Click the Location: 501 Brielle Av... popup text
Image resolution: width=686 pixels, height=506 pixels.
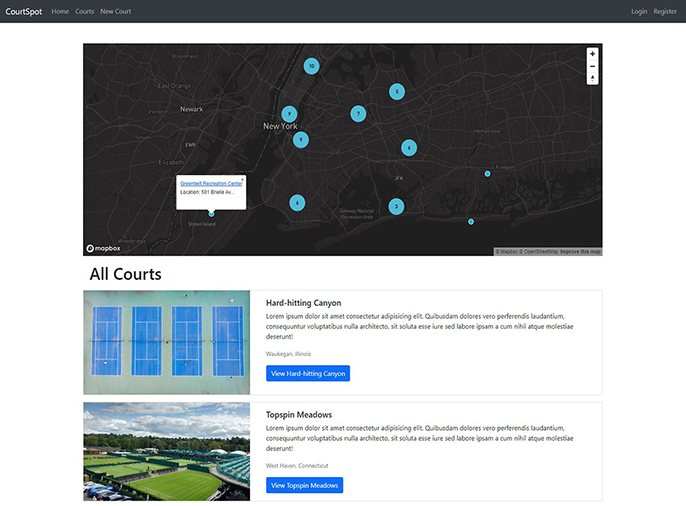(207, 192)
